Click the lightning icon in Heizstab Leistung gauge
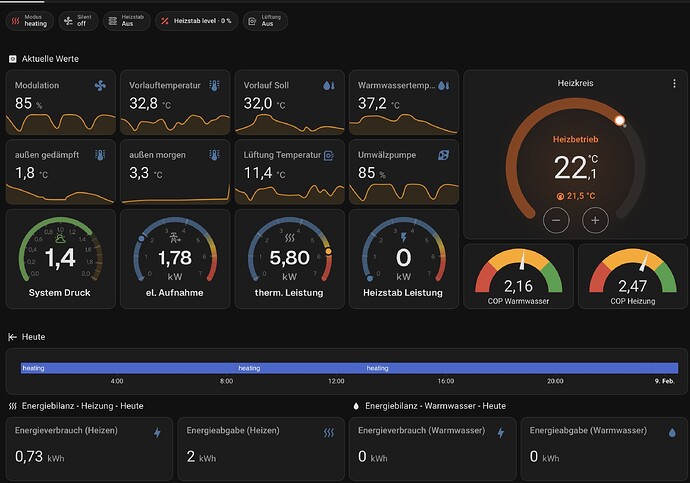Screen dimensions: 690x483 tap(404, 238)
